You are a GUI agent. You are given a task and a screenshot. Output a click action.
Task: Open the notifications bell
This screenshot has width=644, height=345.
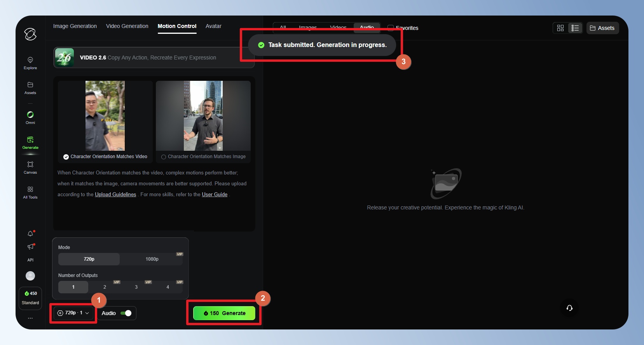[30, 233]
